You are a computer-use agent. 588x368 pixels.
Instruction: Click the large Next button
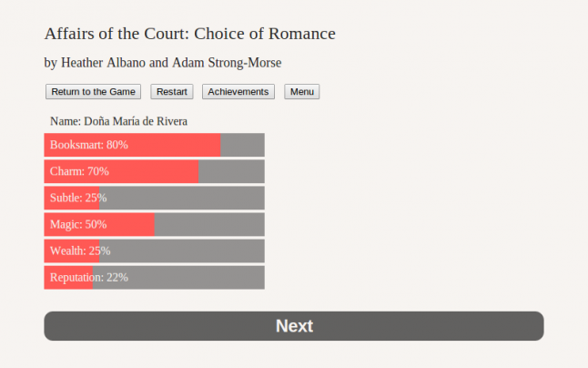coord(293,326)
